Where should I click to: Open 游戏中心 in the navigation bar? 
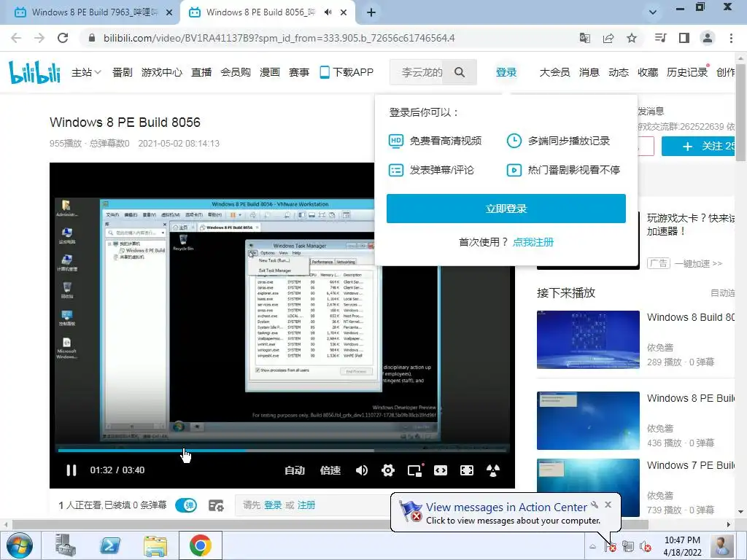(x=162, y=72)
